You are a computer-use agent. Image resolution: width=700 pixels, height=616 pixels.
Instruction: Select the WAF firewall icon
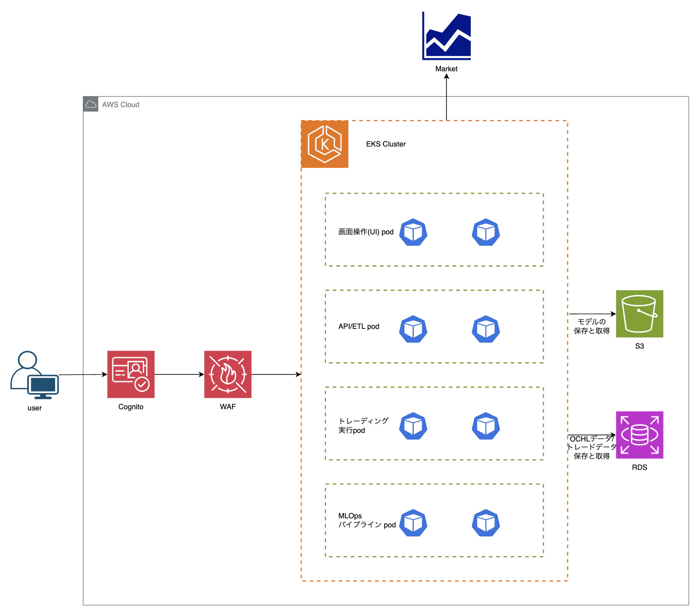point(228,374)
